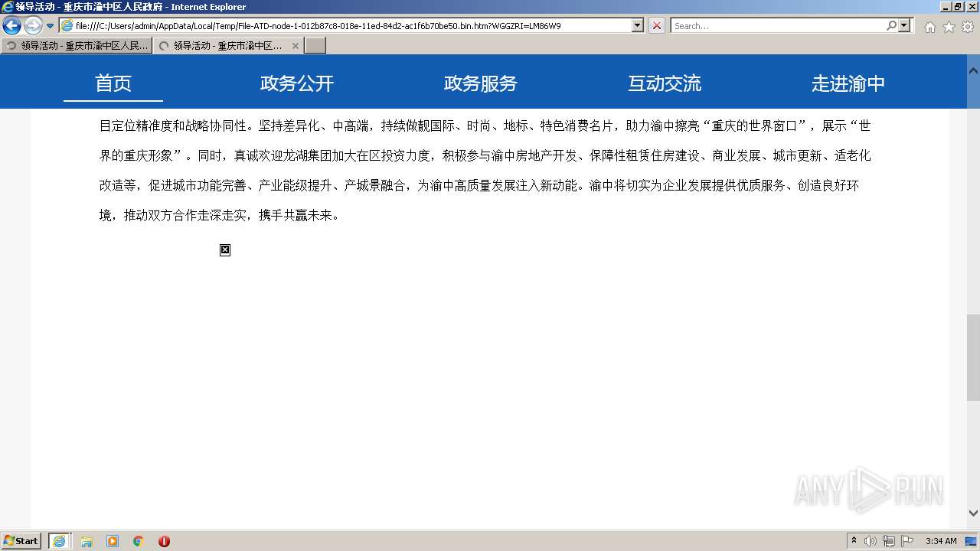Image resolution: width=980 pixels, height=551 pixels.
Task: Open the file explorer taskbar icon
Action: click(87, 541)
